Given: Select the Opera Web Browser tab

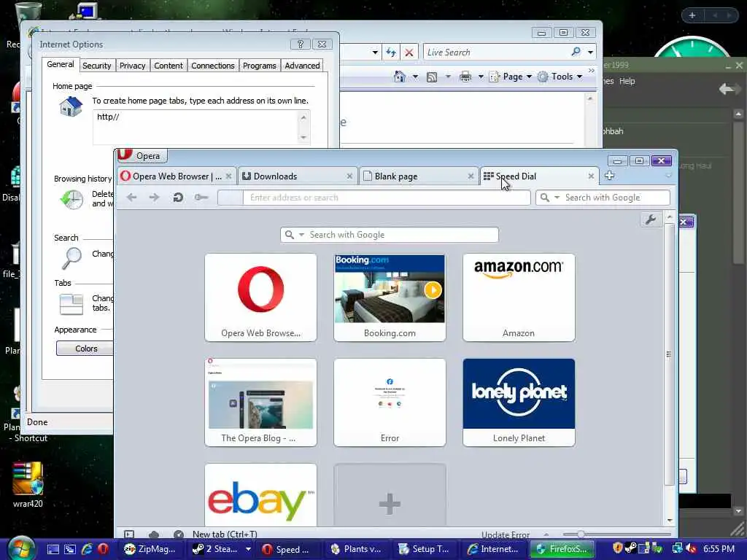Looking at the screenshot, I should [177, 176].
